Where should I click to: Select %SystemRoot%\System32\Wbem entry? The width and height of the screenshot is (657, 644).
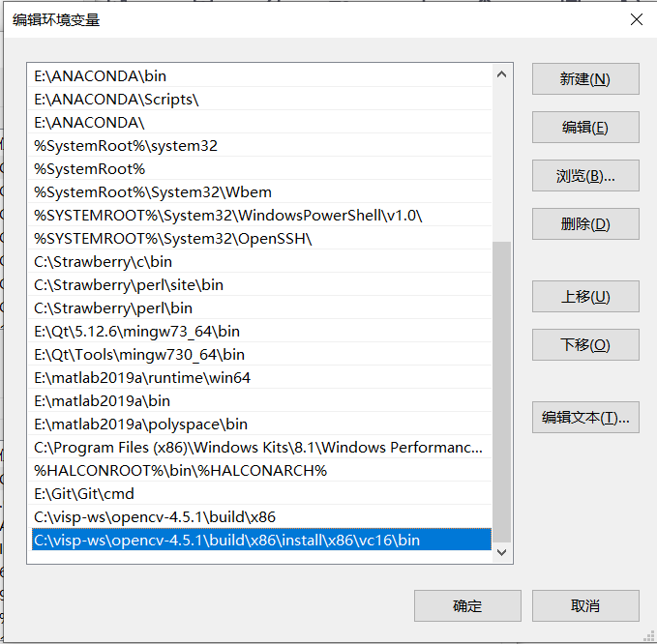(259, 191)
